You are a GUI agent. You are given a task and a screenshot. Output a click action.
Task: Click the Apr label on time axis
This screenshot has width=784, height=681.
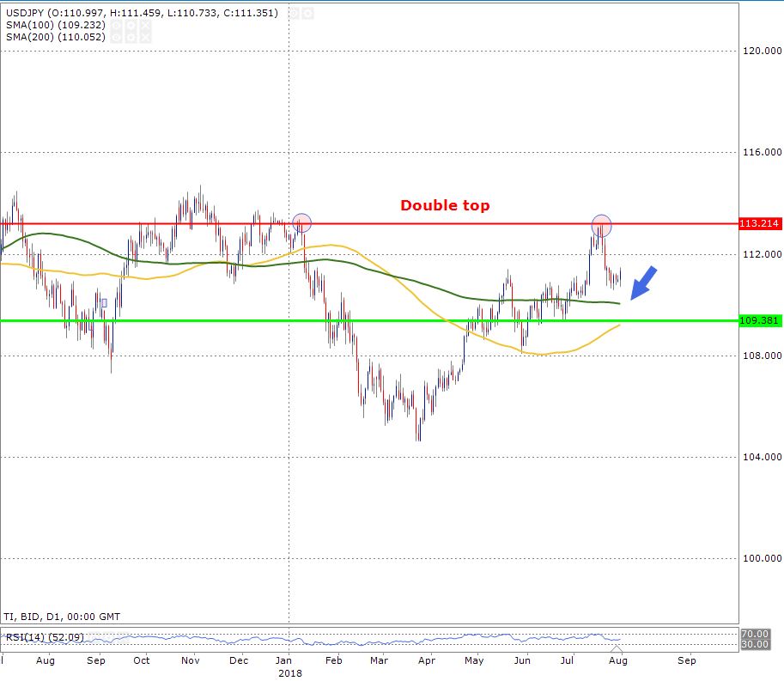427,660
